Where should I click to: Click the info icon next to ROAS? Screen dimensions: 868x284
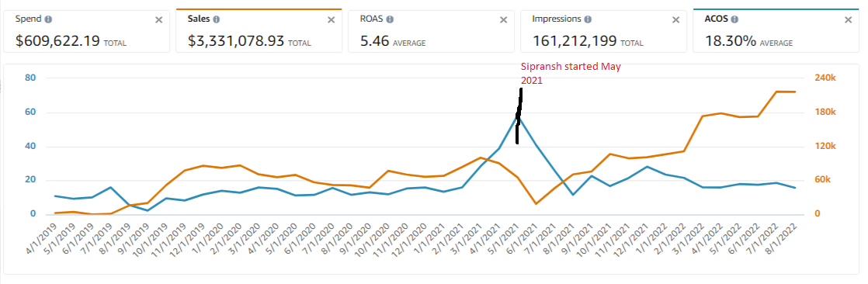tap(390, 19)
